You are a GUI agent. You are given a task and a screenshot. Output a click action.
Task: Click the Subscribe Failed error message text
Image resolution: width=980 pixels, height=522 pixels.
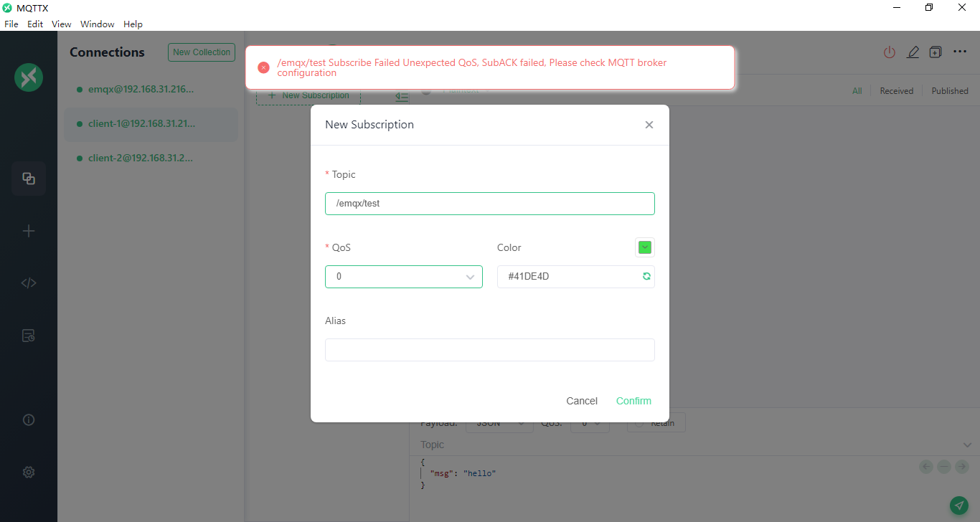[472, 67]
